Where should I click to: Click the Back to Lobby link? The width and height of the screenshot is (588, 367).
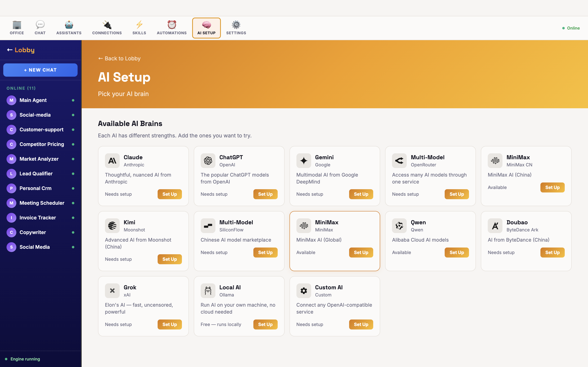click(119, 58)
